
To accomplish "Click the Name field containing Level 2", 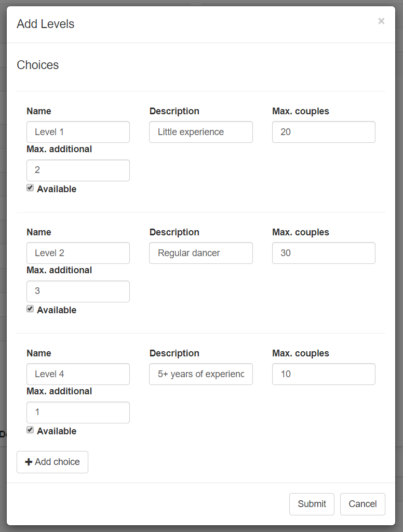I will (x=78, y=253).
